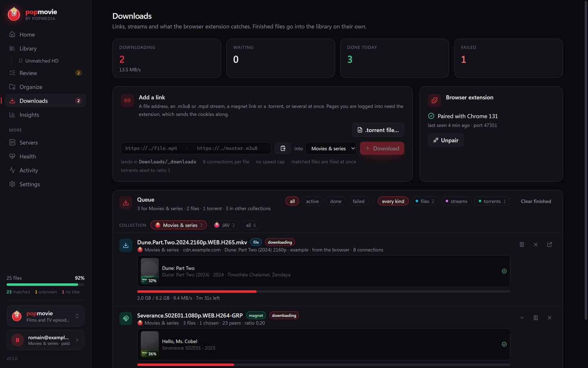Expand the romain@exampl... account menu
The image size is (588, 368).
coord(45,340)
